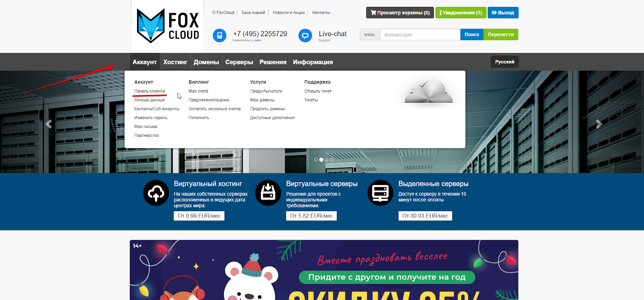Open the Live-chat speech bubble icon
The height and width of the screenshot is (300, 644).
tap(305, 35)
